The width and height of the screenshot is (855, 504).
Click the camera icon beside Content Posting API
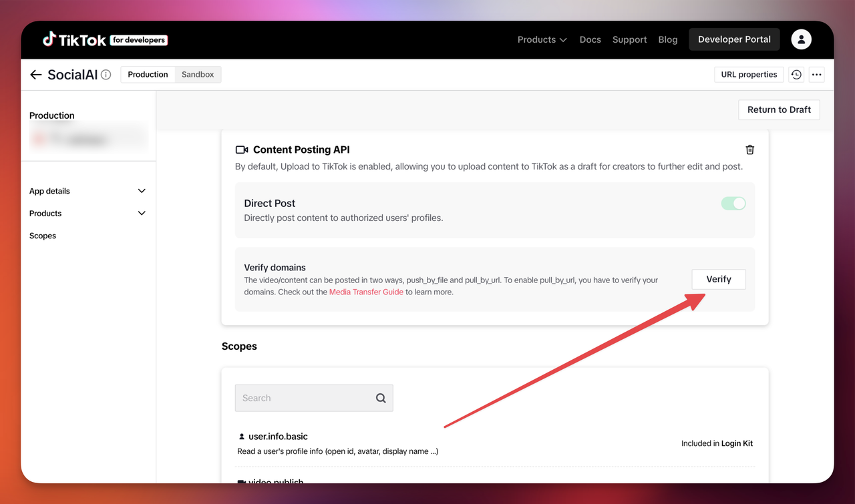[242, 150]
